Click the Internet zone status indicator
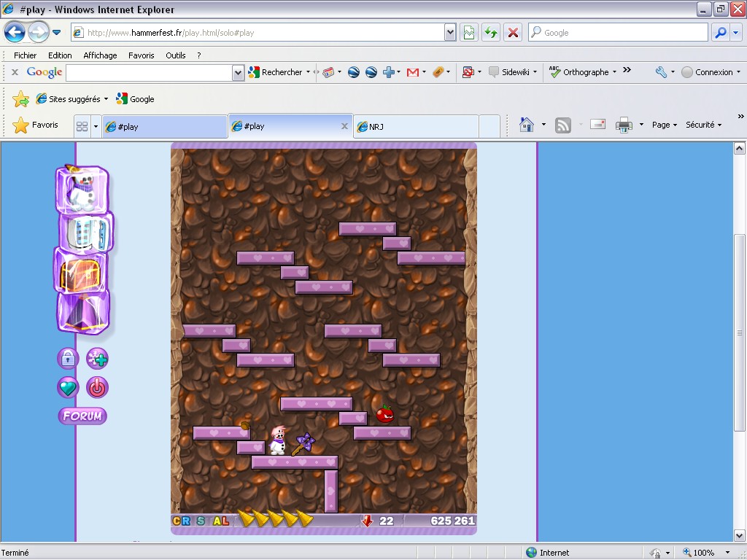This screenshot has height=560, width=747. tap(548, 553)
